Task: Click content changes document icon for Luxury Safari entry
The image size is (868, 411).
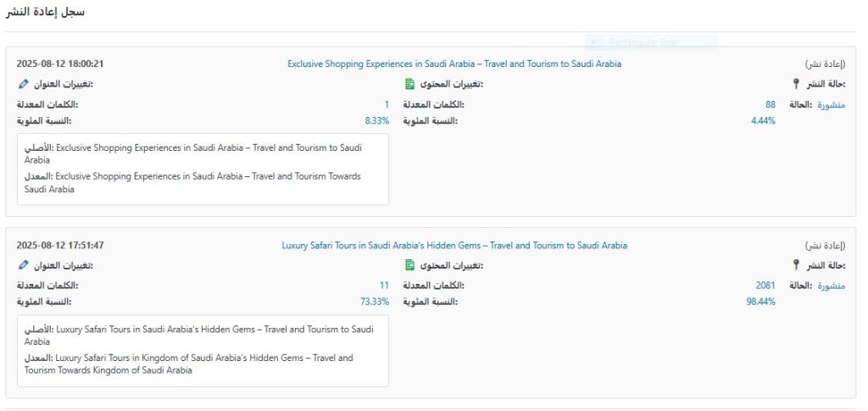Action: [409, 265]
